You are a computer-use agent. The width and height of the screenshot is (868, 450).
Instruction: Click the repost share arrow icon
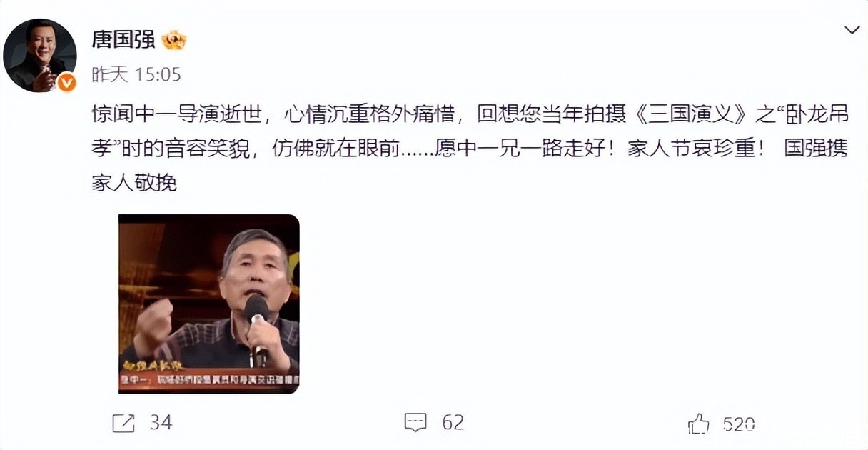123,423
